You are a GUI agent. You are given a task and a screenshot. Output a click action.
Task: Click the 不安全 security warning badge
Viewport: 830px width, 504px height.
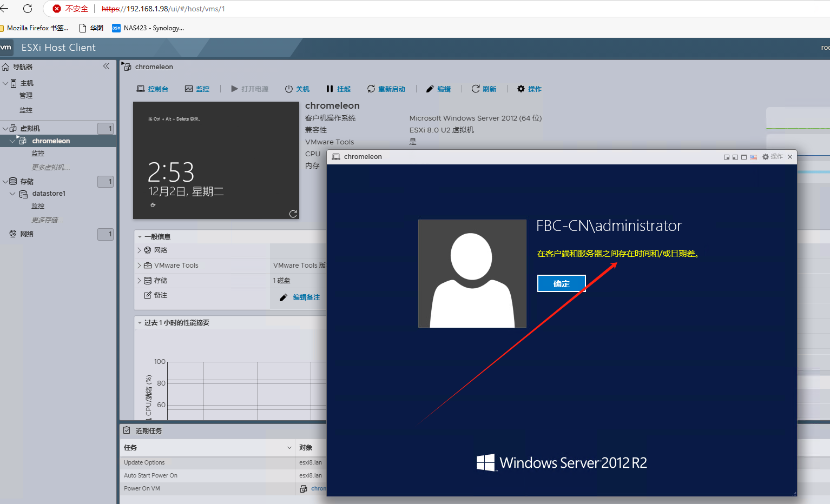click(x=70, y=9)
